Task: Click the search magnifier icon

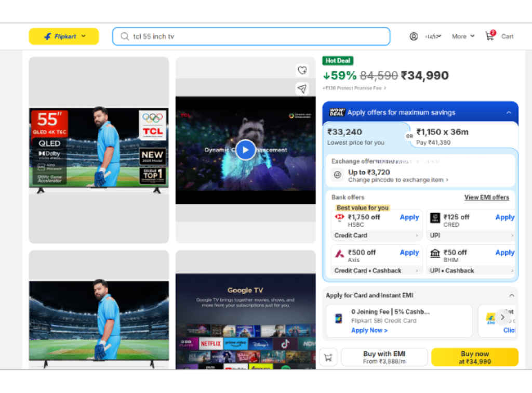Action: pos(124,36)
